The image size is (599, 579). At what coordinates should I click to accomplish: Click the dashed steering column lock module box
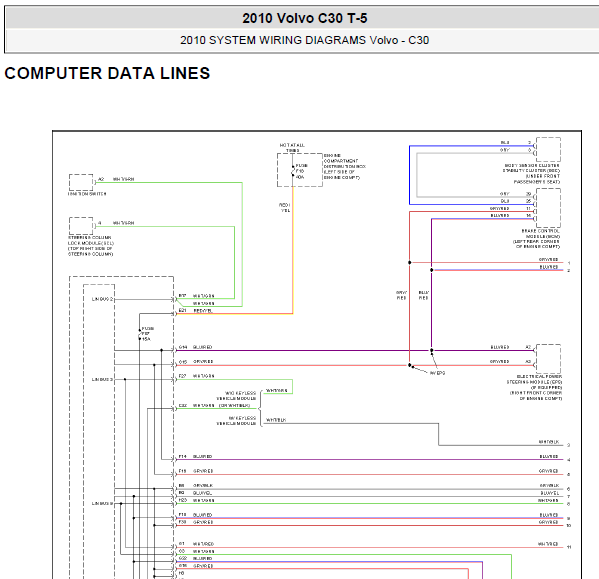click(81, 226)
